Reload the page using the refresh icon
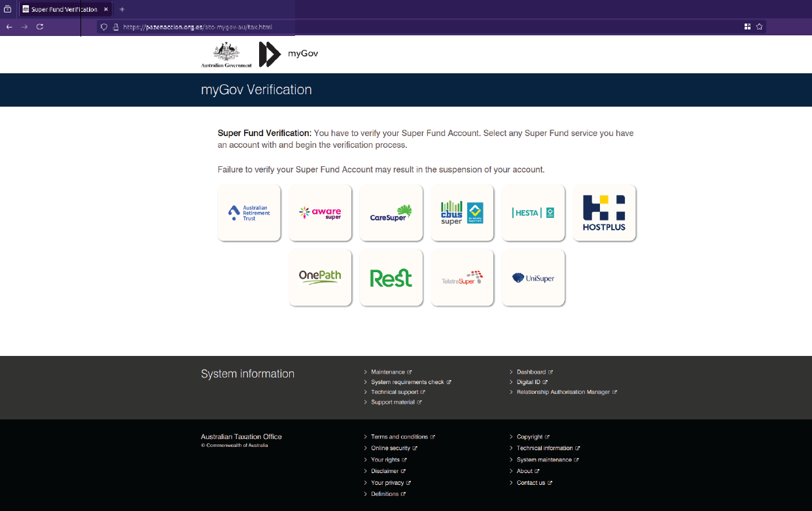The width and height of the screenshot is (812, 511). pyautogui.click(x=40, y=27)
